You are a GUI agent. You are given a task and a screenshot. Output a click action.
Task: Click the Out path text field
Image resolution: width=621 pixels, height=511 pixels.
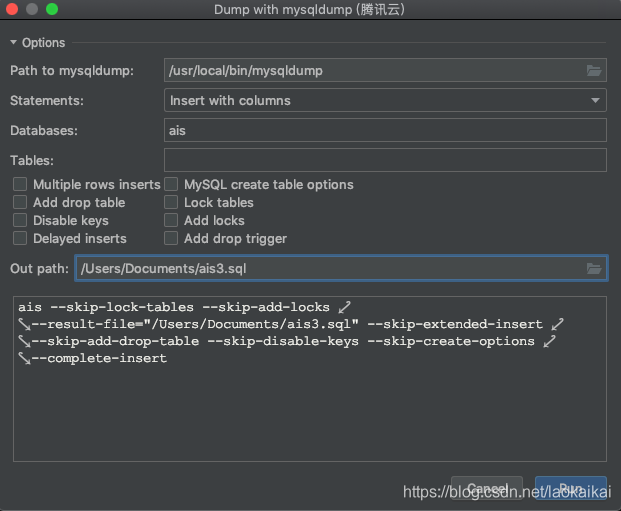330,268
